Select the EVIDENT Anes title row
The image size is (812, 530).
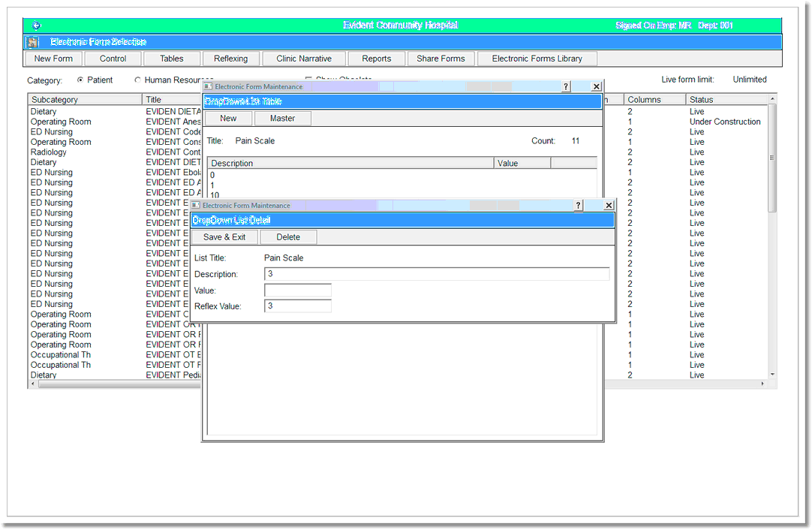pyautogui.click(x=173, y=122)
